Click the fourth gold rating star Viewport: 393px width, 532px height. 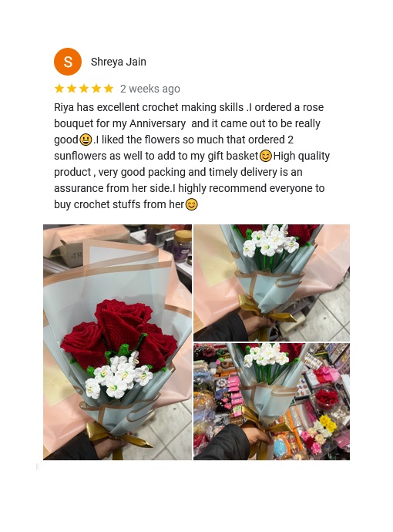[x=96, y=89]
